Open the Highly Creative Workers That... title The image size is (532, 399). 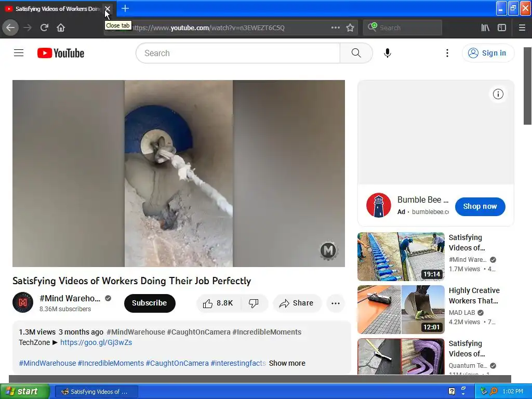point(474,296)
